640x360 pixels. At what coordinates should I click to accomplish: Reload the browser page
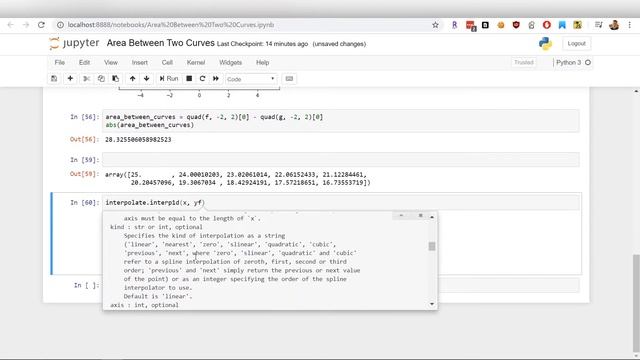(x=41, y=25)
